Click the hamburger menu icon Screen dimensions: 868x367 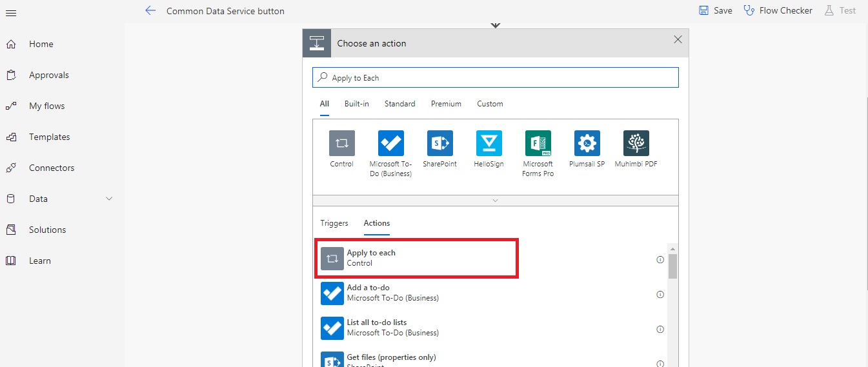(11, 14)
